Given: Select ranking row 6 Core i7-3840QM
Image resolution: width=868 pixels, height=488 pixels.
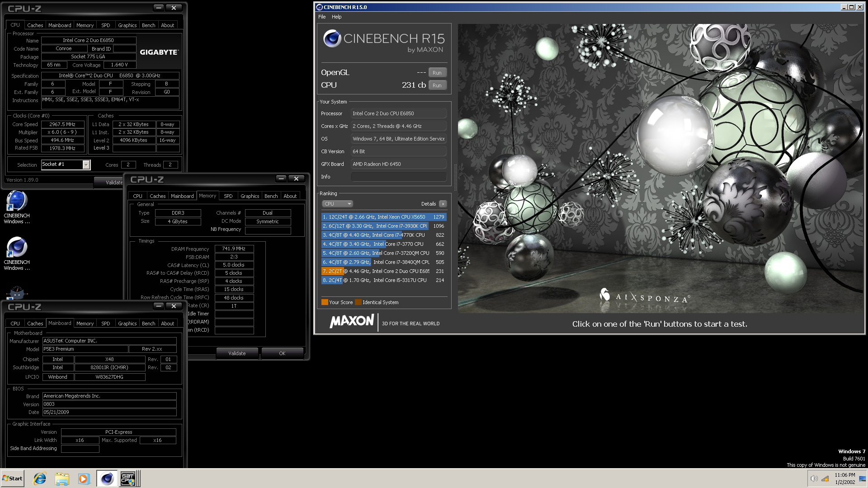Looking at the screenshot, I should 384,262.
